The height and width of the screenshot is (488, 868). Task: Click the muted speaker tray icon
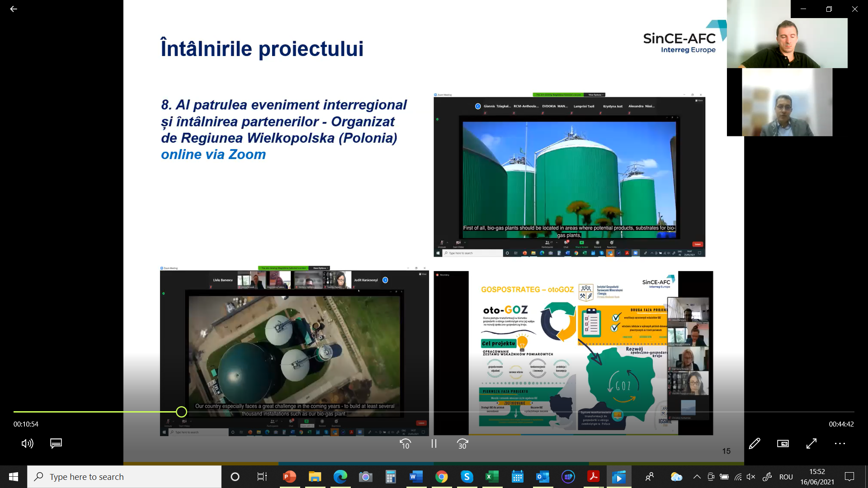point(751,477)
